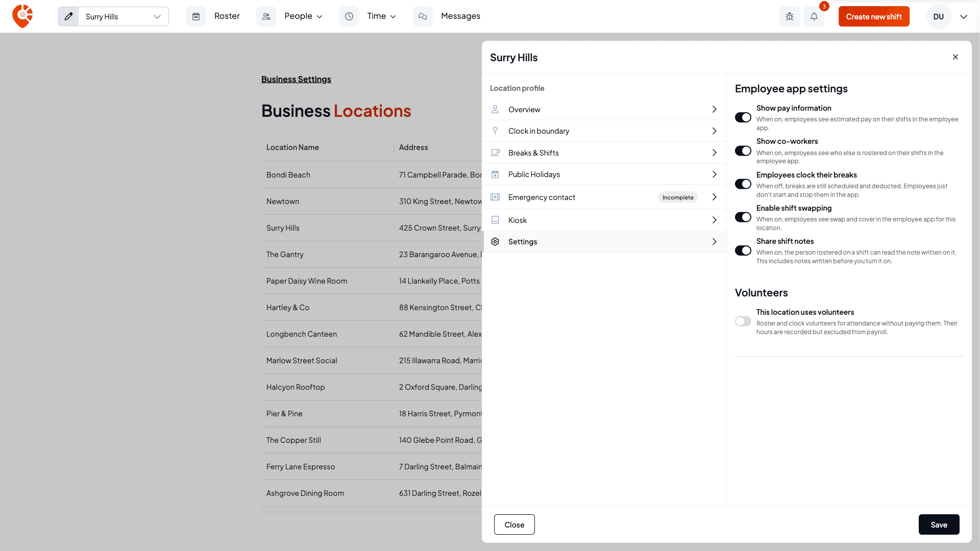980x551 pixels.
Task: Expand Overview row chevron
Action: 715,109
